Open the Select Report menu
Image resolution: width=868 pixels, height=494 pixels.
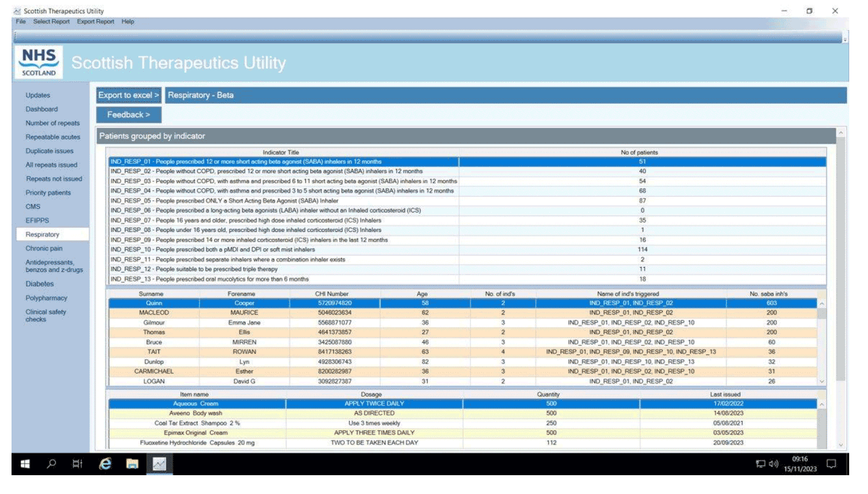(x=53, y=22)
